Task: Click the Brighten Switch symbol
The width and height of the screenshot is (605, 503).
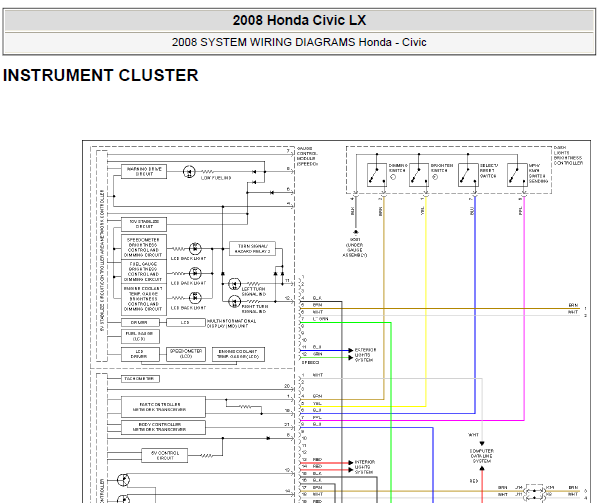Action: [419, 176]
